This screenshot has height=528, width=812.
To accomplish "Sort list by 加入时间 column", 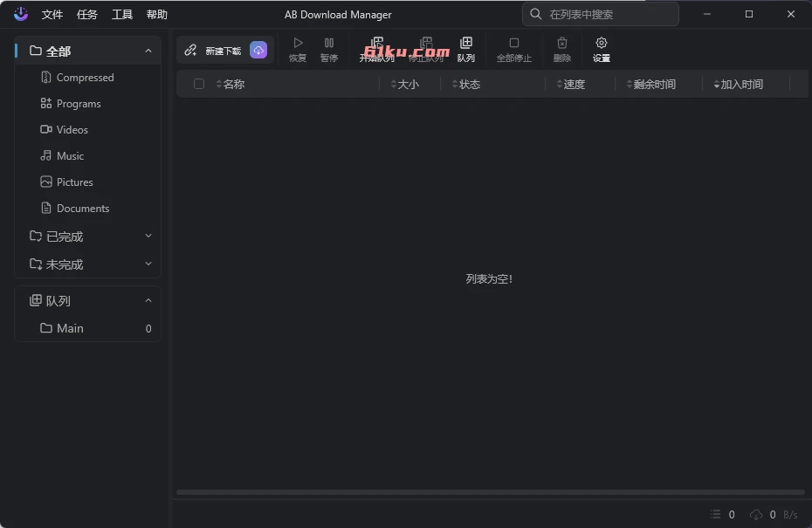I will click(x=739, y=84).
